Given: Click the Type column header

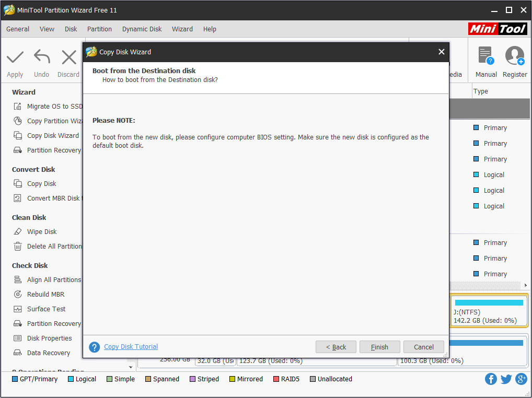Looking at the screenshot, I should tap(480, 91).
